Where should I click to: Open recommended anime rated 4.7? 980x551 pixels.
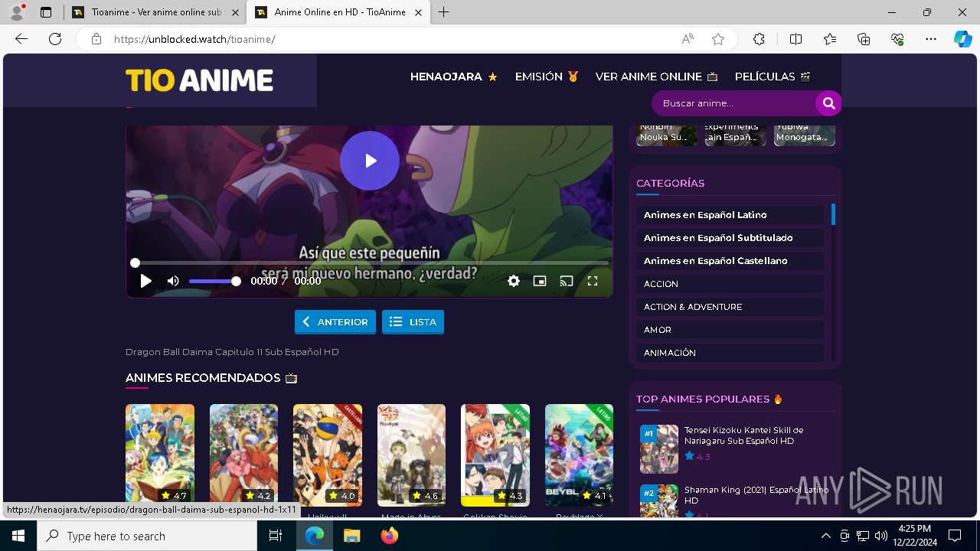(160, 455)
